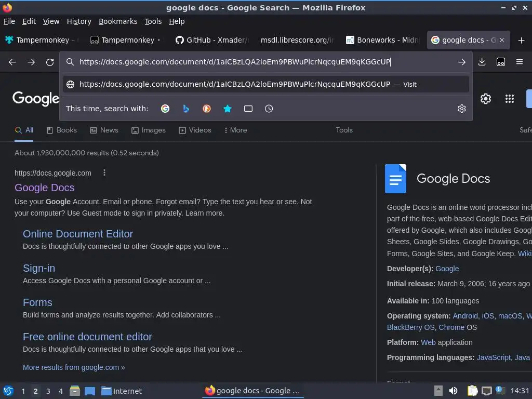Open the volume control in system tray

(x=453, y=391)
